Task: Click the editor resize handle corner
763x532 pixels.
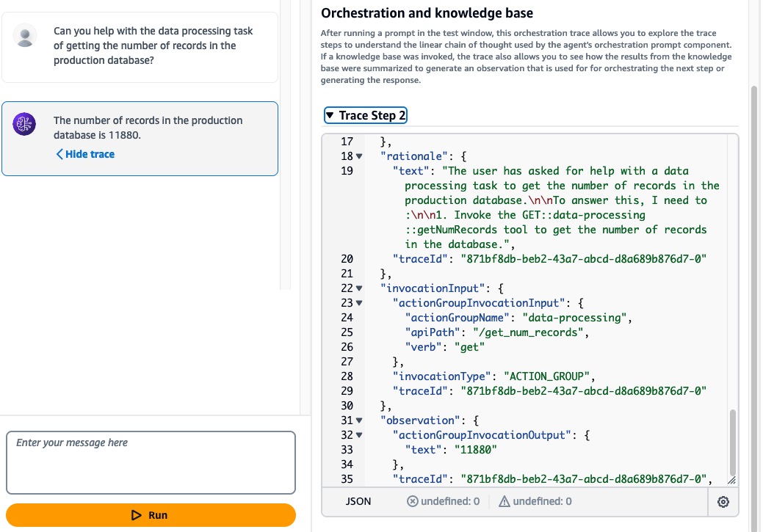Action: pyautogui.click(x=732, y=480)
